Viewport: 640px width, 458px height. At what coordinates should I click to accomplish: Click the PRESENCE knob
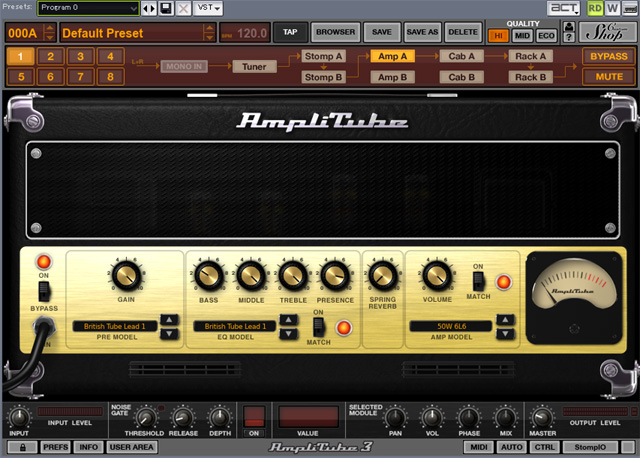point(335,276)
